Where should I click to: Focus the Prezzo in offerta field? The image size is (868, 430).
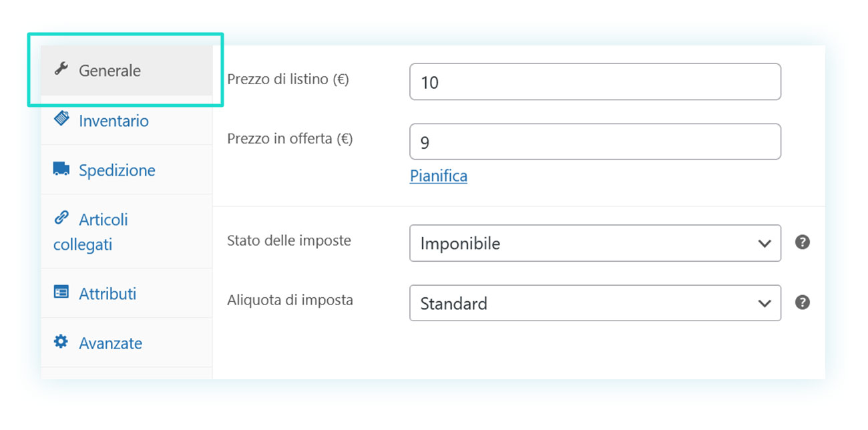[595, 142]
